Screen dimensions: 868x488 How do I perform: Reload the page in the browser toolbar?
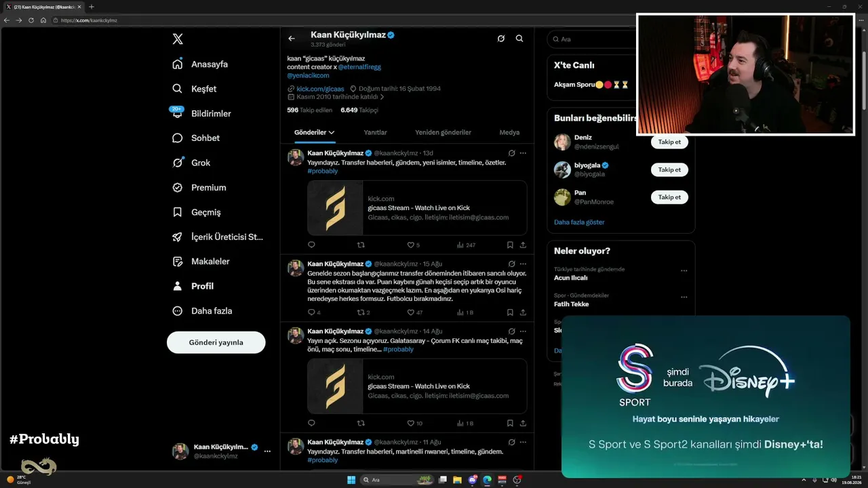coord(31,20)
